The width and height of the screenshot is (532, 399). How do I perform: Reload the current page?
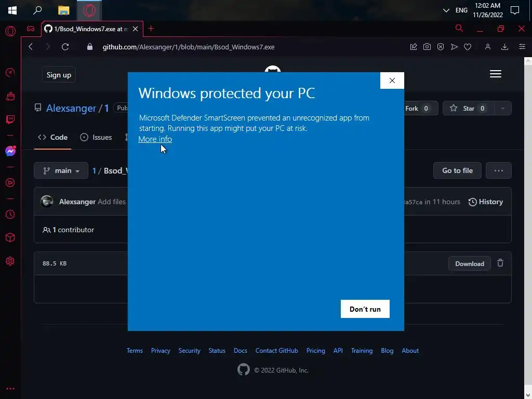(x=65, y=47)
